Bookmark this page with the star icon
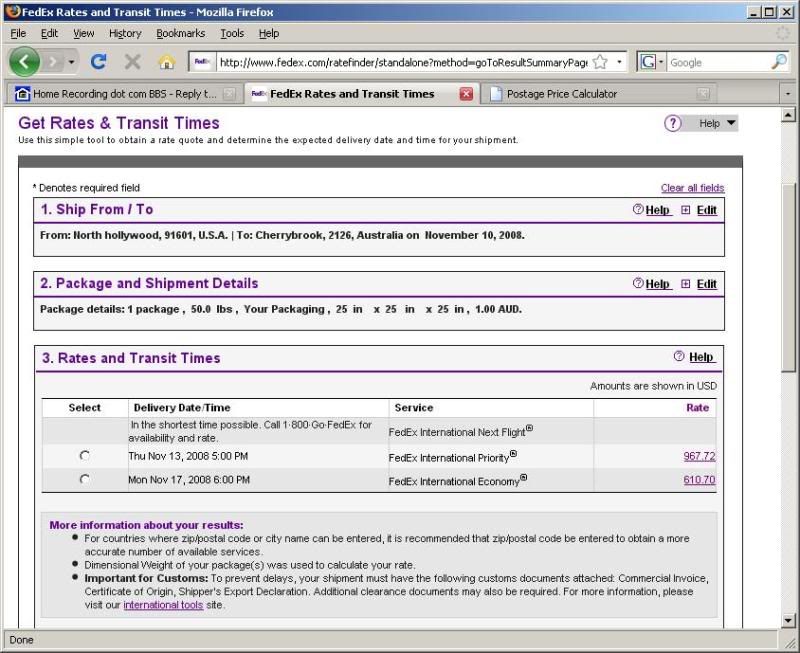This screenshot has height=653, width=800. click(x=601, y=62)
